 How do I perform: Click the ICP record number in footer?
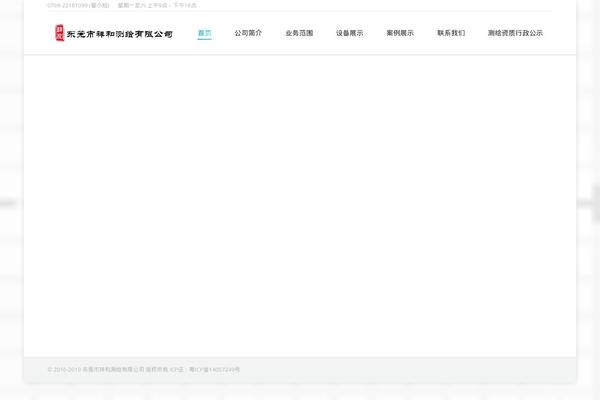(x=214, y=370)
